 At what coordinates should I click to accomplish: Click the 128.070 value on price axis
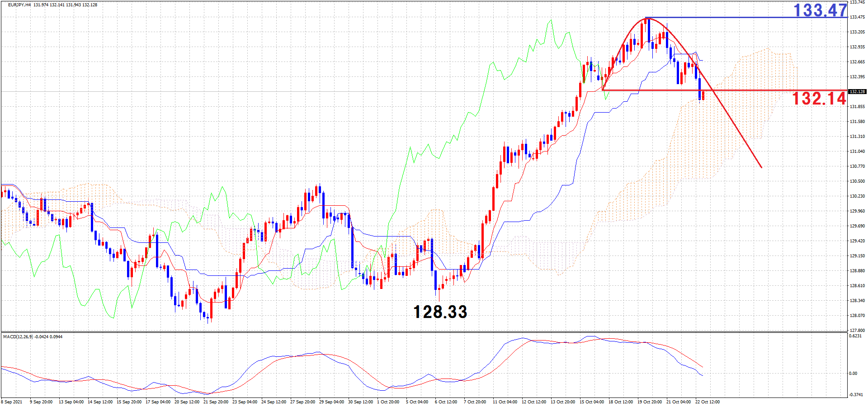click(x=857, y=316)
